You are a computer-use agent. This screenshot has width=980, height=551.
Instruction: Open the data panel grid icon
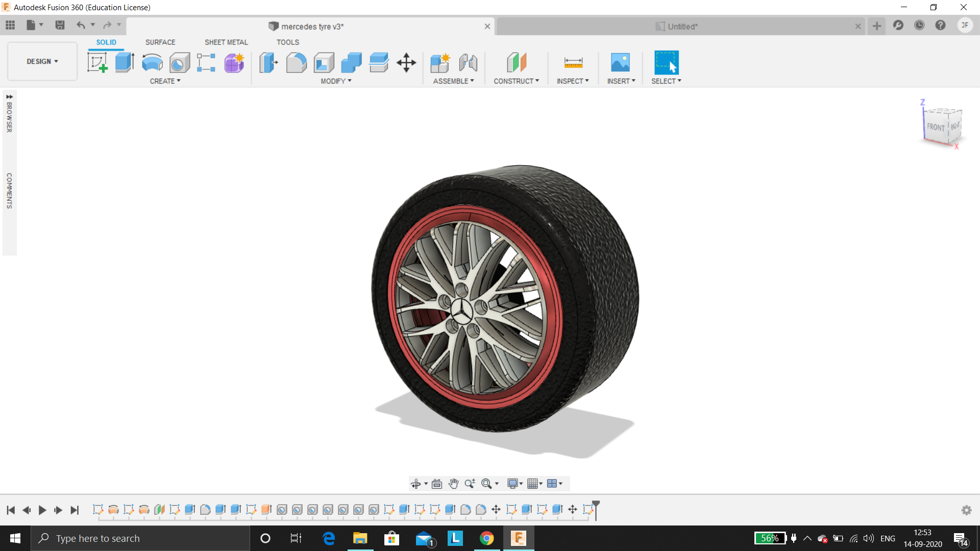coord(10,25)
